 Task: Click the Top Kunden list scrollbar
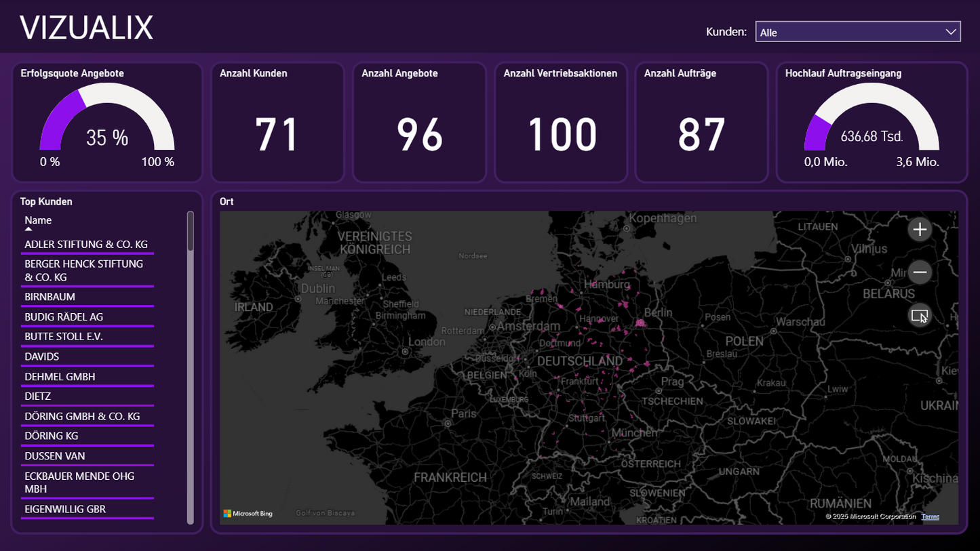[191, 366]
